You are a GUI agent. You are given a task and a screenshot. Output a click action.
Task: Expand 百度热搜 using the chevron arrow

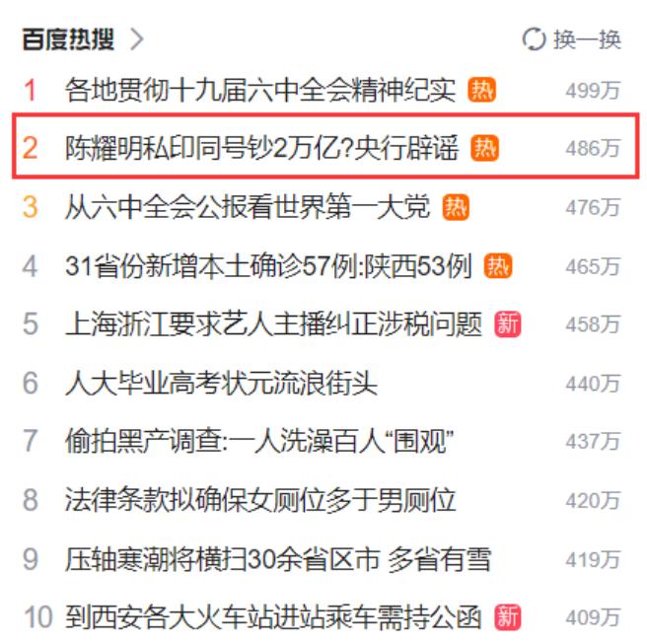tap(137, 39)
